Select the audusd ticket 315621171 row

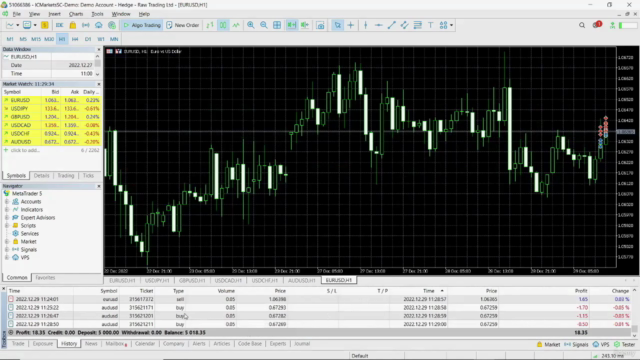(x=320, y=308)
